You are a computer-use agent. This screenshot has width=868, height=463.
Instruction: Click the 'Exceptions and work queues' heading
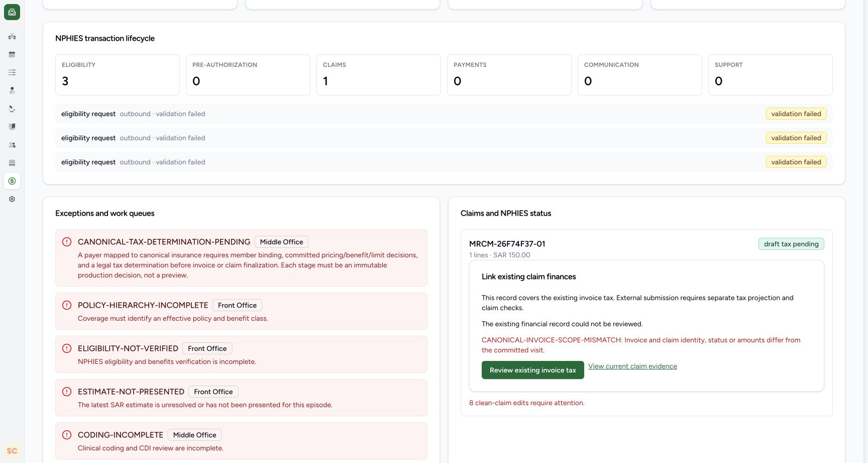point(105,213)
